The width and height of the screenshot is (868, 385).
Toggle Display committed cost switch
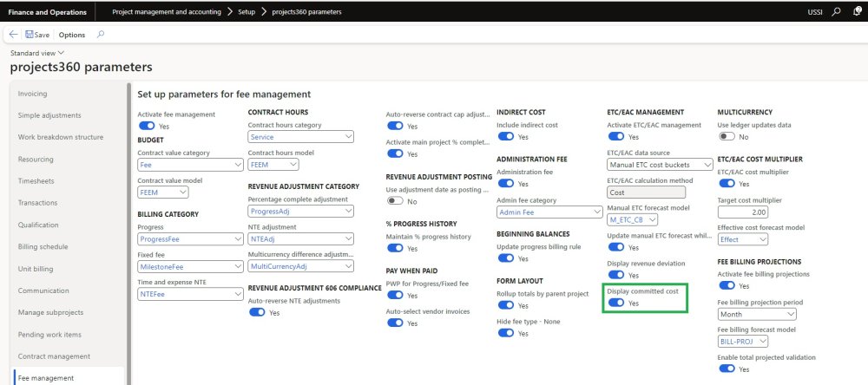tap(616, 303)
